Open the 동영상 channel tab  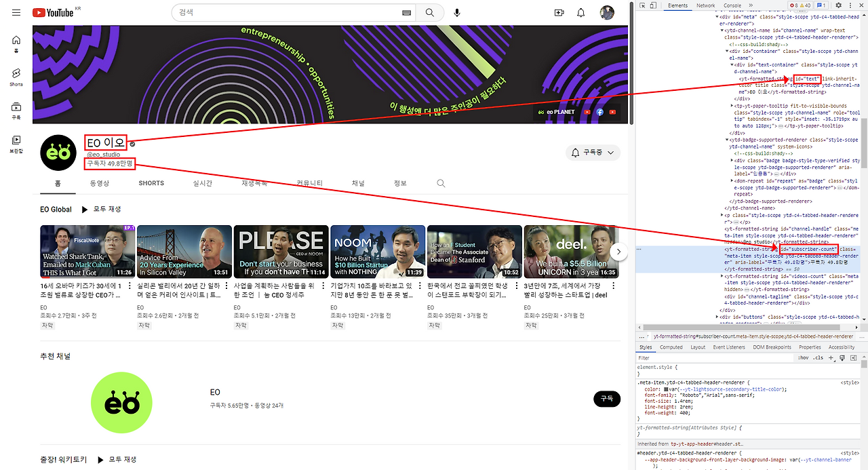(100, 183)
